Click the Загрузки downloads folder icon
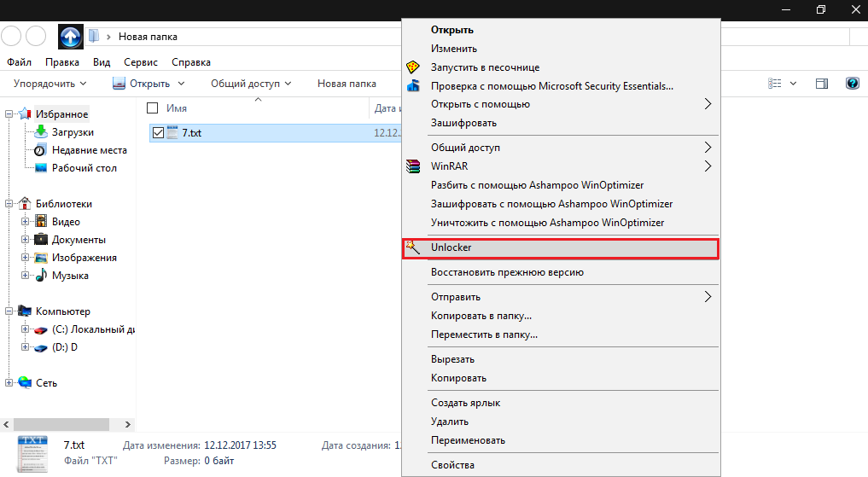Image resolution: width=868 pixels, height=477 pixels. click(x=39, y=132)
